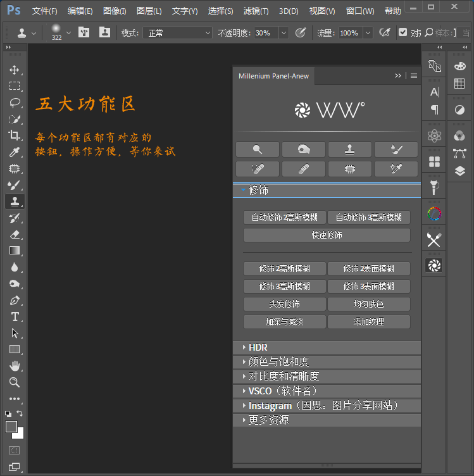Viewport: 474px width, 476px height.
Task: Select the Blur tool
Action: 15,267
